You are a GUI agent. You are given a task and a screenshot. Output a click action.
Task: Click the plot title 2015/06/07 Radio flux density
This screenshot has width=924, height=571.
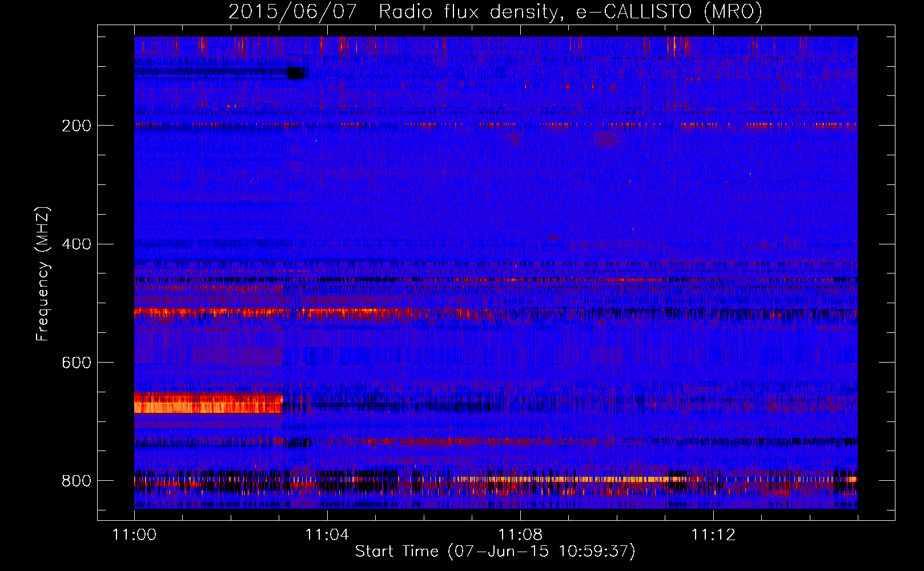[x=495, y=11]
